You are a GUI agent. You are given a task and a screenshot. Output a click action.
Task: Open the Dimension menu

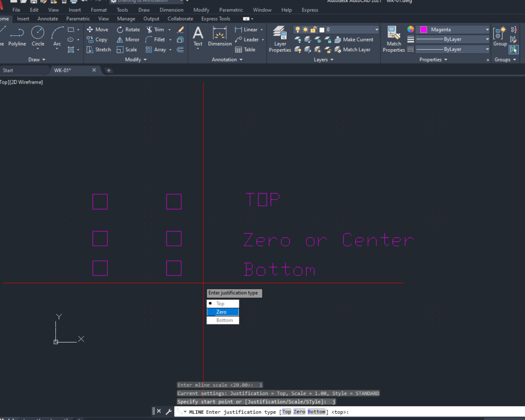point(171,10)
